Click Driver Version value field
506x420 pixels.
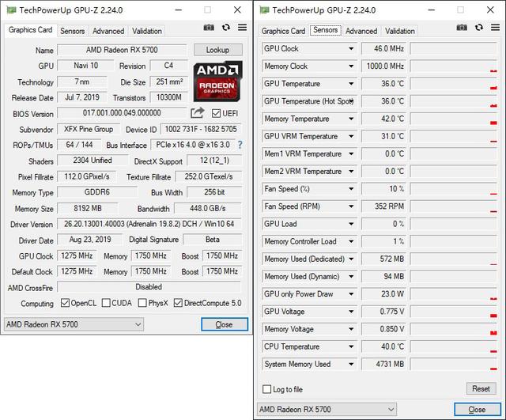pos(149,224)
